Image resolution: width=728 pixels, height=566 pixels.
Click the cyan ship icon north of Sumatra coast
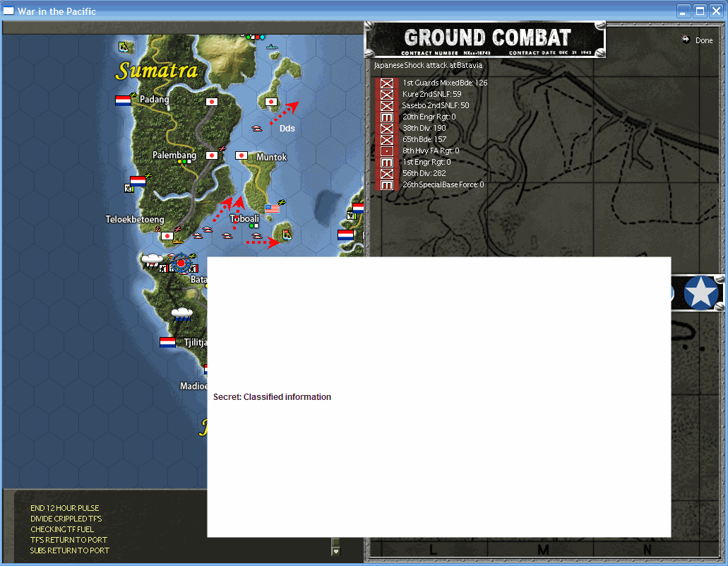(272, 47)
